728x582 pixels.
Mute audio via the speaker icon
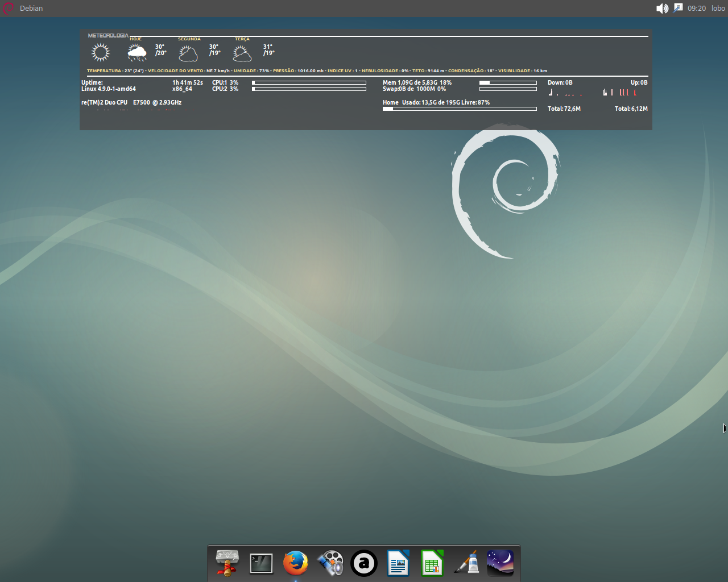coord(661,8)
